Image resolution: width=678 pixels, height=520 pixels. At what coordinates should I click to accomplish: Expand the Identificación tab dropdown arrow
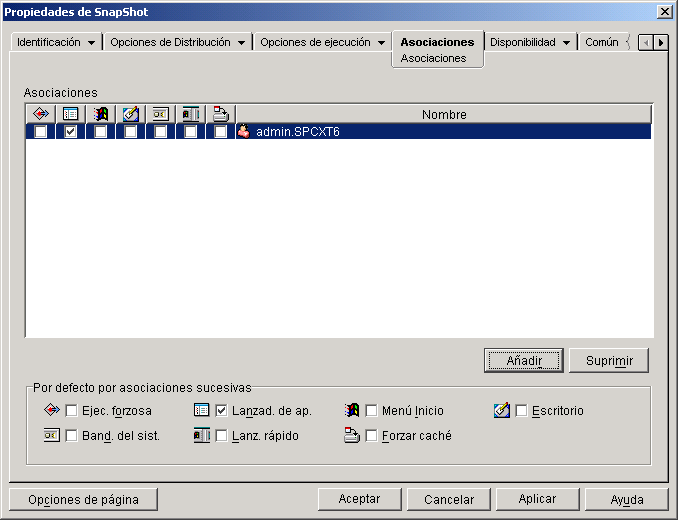pos(91,43)
